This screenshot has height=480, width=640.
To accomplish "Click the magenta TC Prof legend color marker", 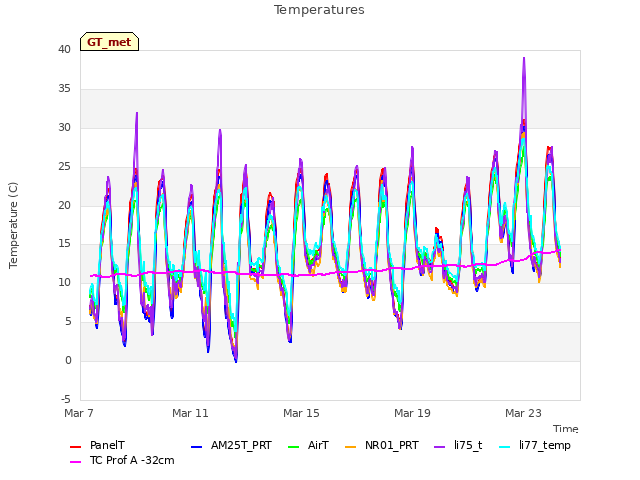I will pyautogui.click(x=76, y=462).
